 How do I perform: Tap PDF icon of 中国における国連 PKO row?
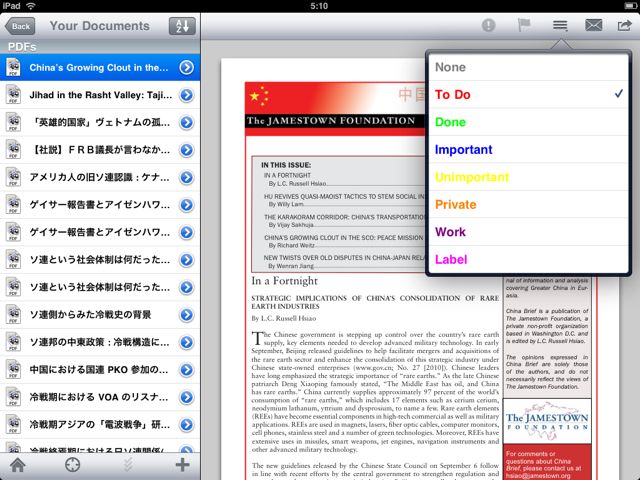pyautogui.click(x=13, y=370)
